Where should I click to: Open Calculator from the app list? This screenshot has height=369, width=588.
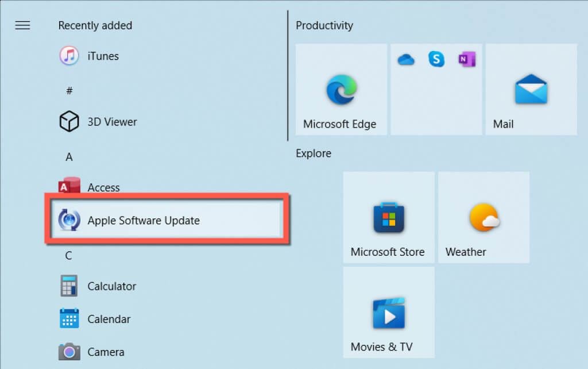(112, 286)
